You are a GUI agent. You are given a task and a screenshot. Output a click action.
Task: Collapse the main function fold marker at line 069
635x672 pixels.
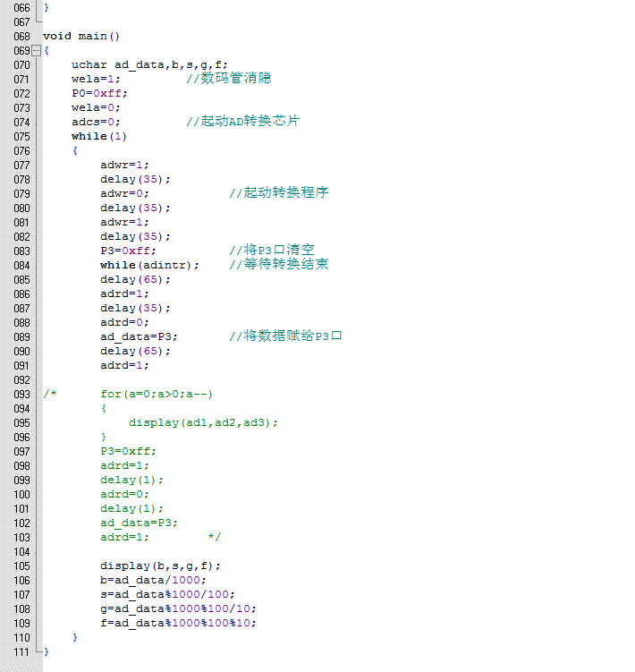(x=37, y=51)
